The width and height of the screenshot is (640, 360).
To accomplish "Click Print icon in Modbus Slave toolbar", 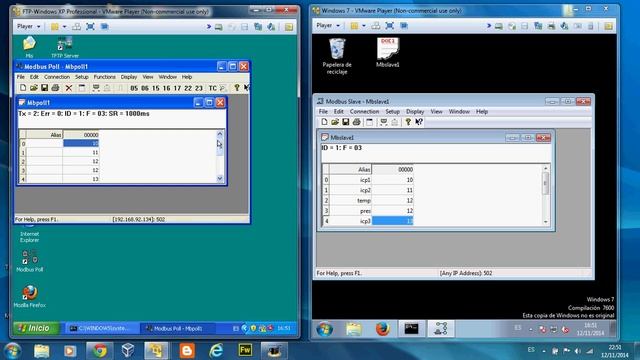I will click(357, 122).
